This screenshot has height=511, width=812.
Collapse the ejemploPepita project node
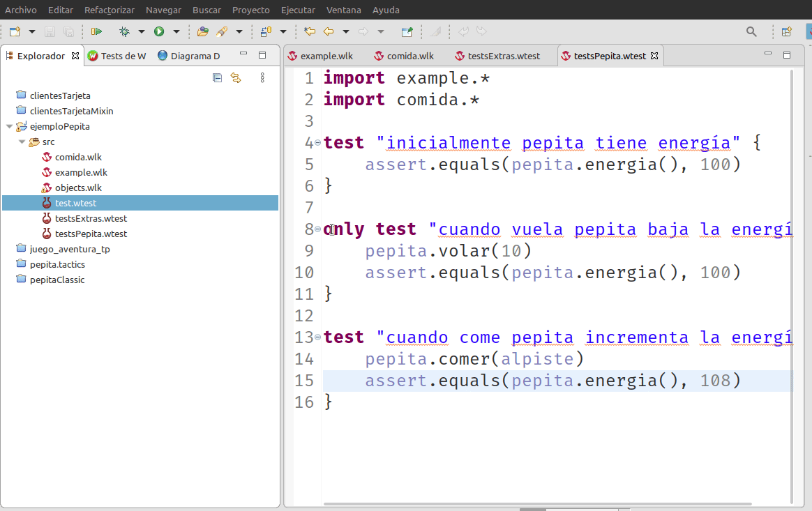pos(8,127)
